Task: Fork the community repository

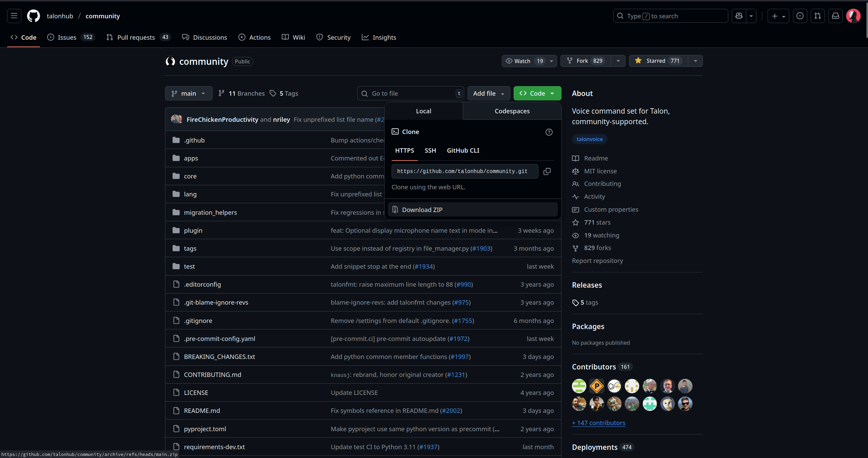Action: pos(586,61)
